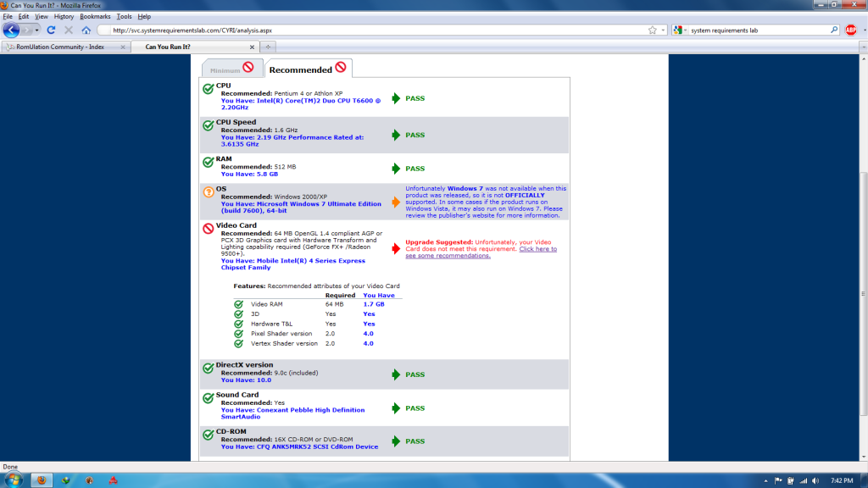Show hidden system tray icons arrow

(765, 481)
